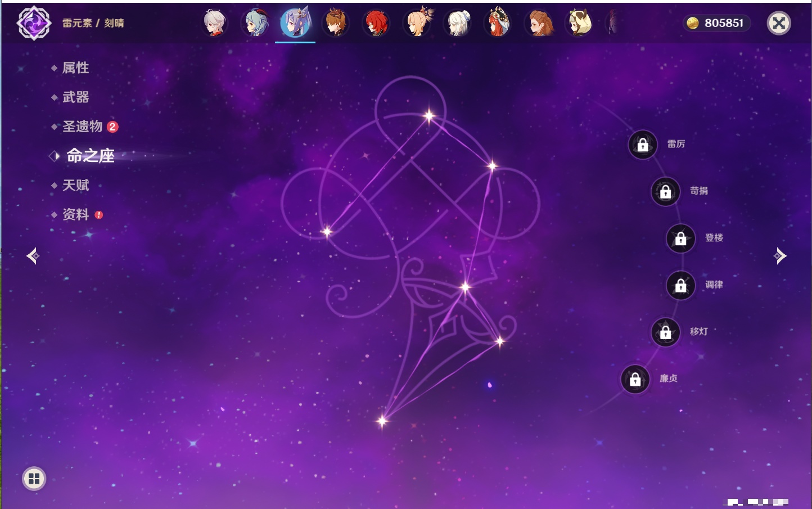Go to the previous character with left arrow
Viewport: 812px width, 509px height.
pyautogui.click(x=33, y=256)
